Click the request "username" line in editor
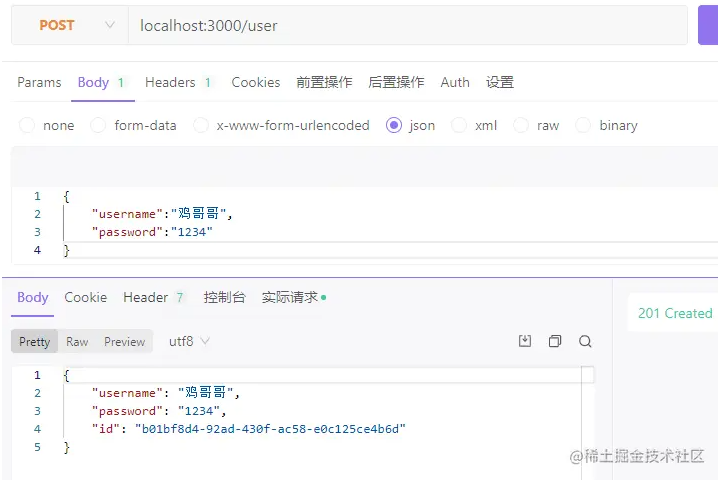 (x=162, y=214)
